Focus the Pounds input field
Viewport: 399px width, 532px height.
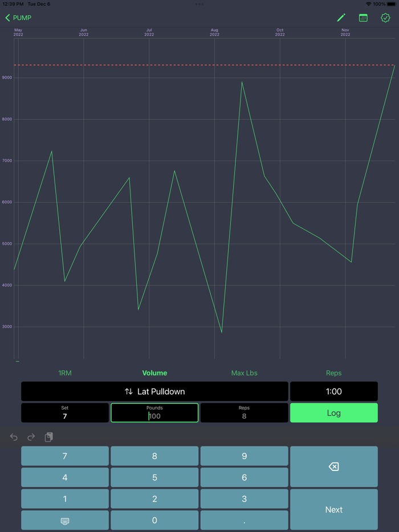pyautogui.click(x=154, y=413)
